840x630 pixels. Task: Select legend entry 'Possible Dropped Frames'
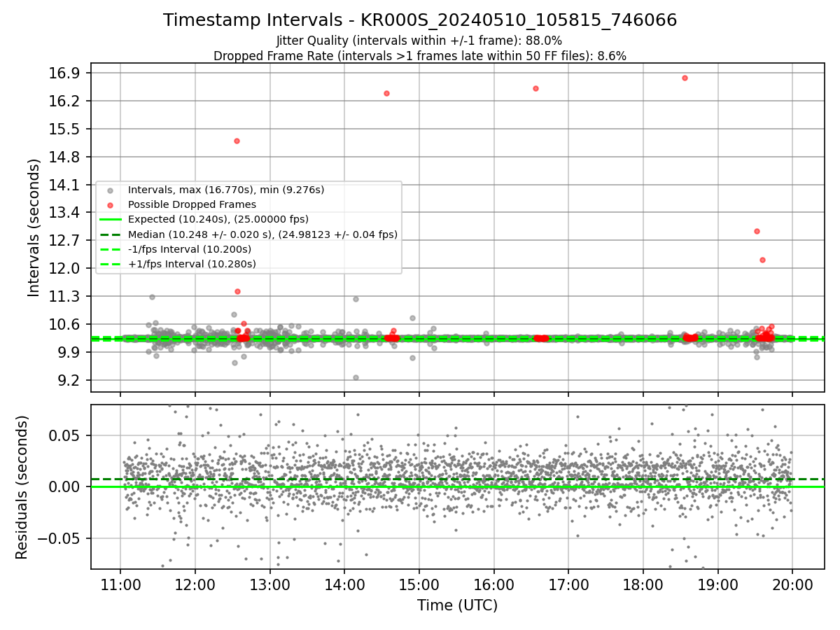192,204
